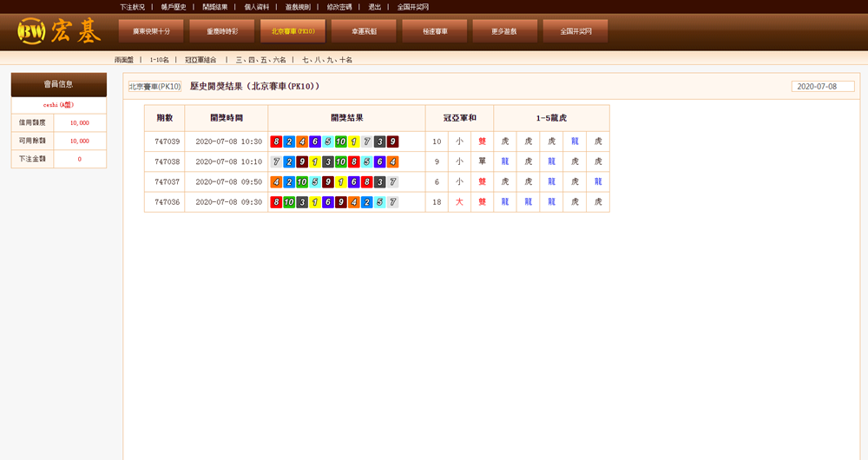Click green ball 10 in draw 747036

tap(289, 202)
